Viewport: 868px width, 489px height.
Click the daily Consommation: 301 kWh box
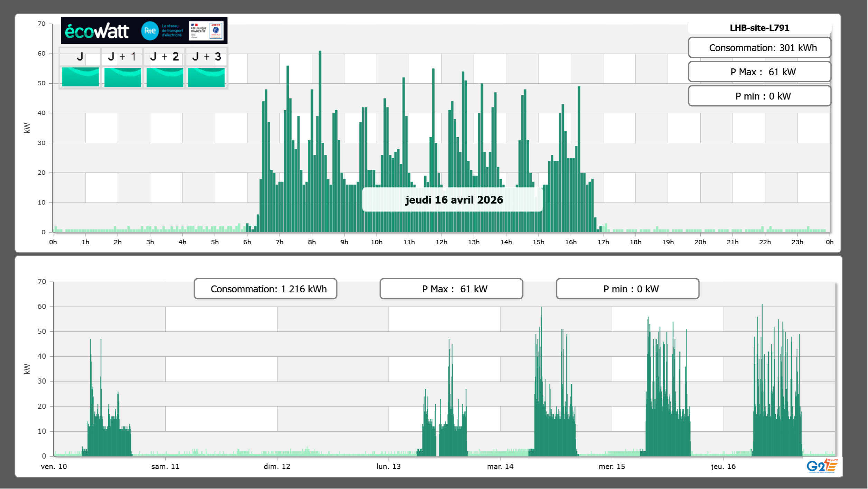tap(759, 48)
